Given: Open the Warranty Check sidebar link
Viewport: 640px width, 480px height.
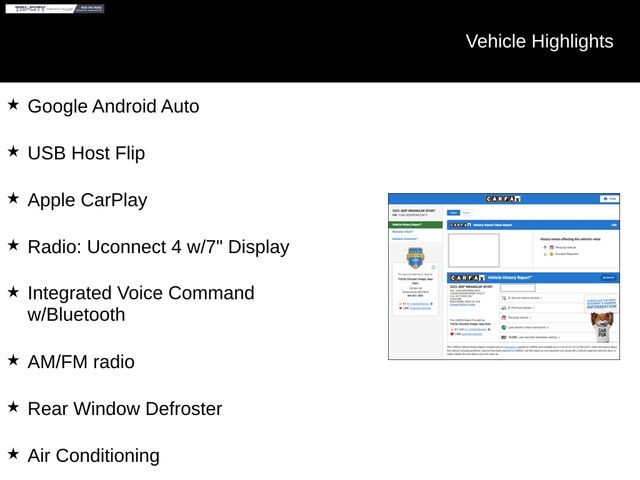Looking at the screenshot, I should click(x=403, y=232).
